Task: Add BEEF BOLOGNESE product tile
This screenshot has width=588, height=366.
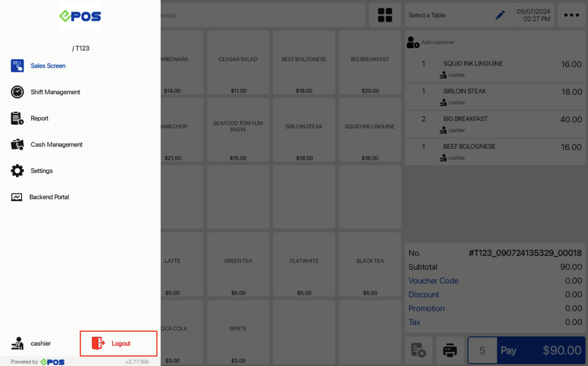Action: click(x=304, y=63)
